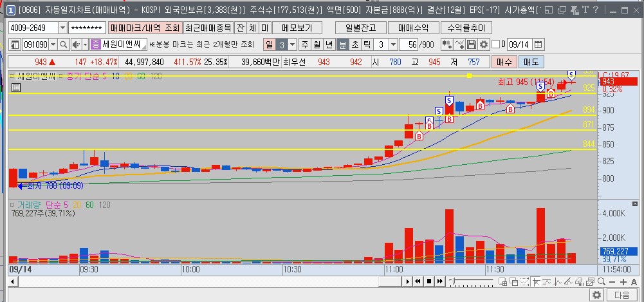This screenshot has height=302, width=644.
Task: Expand the account number dropdown
Action: [x=62, y=28]
